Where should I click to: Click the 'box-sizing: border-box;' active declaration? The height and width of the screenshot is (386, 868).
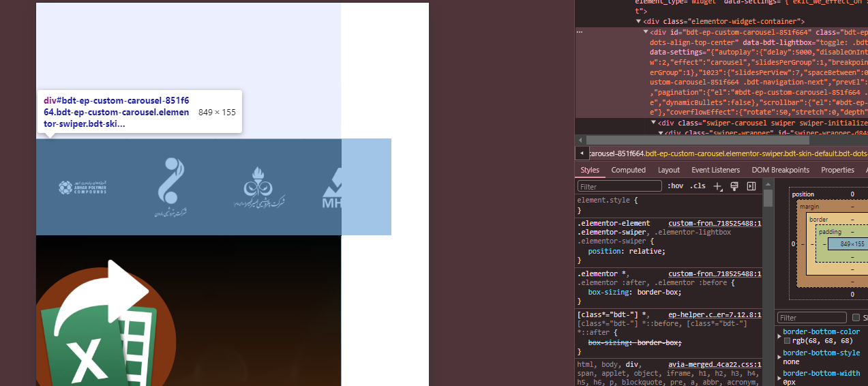click(x=635, y=292)
